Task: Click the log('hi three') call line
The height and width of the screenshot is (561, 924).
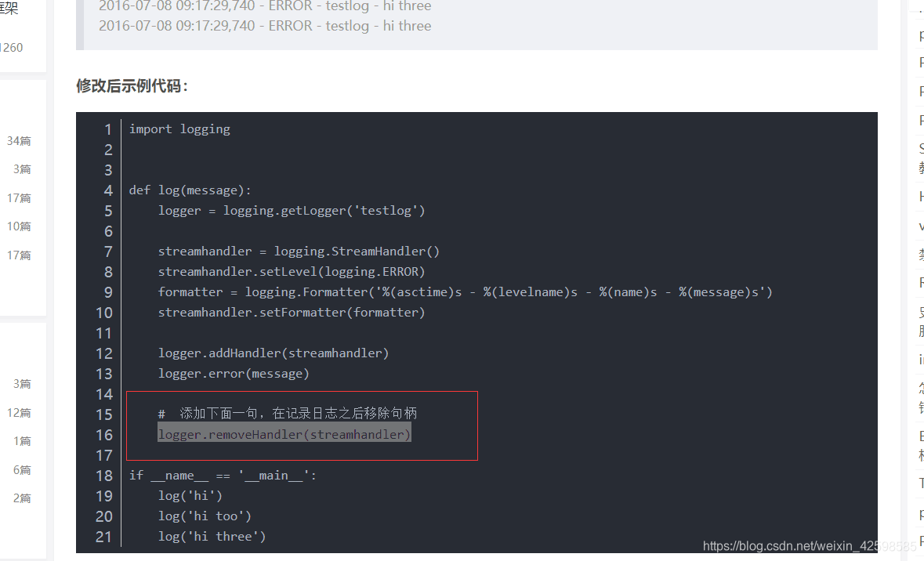Action: [212, 537]
